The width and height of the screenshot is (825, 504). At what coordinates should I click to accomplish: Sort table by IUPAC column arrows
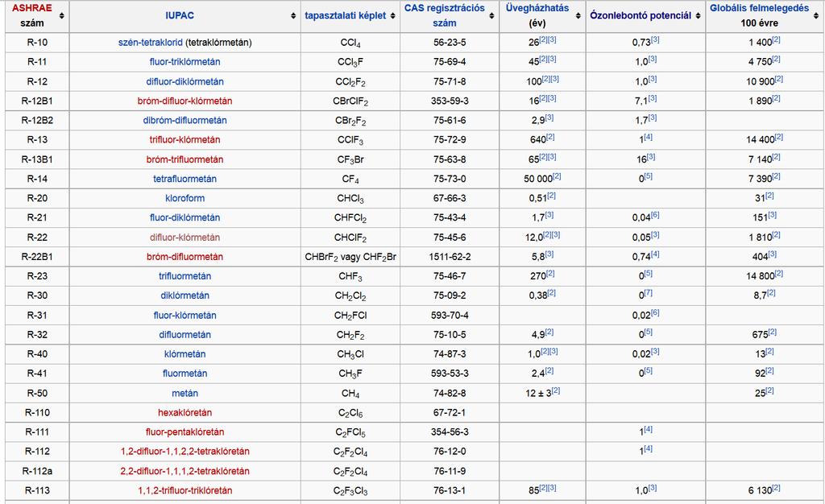[293, 16]
